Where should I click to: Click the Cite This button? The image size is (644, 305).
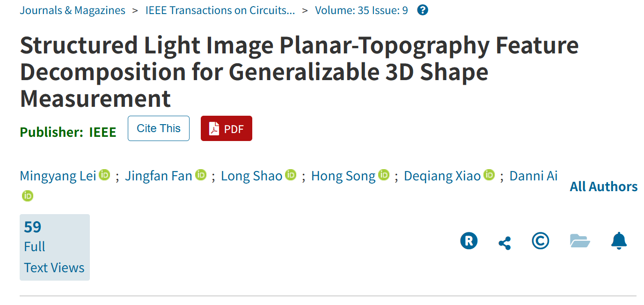[x=159, y=128]
